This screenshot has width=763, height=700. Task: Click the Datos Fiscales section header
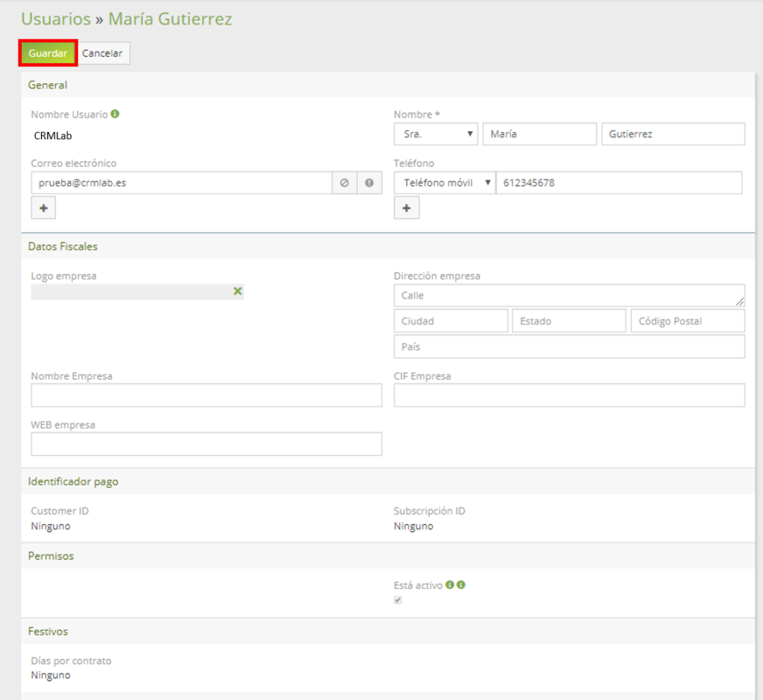387,246
